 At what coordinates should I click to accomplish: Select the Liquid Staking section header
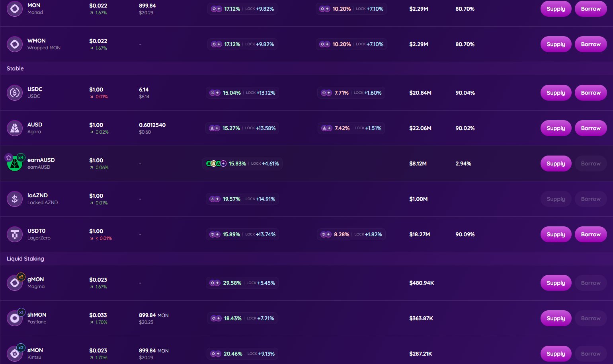pos(25,259)
